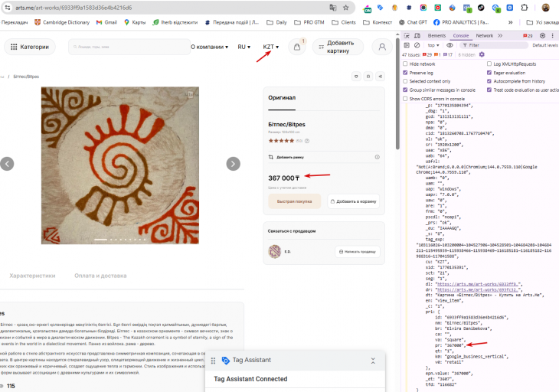Collapse the Tag Assistant panel
Viewport: 559px width, 392px height.
pos(373,361)
